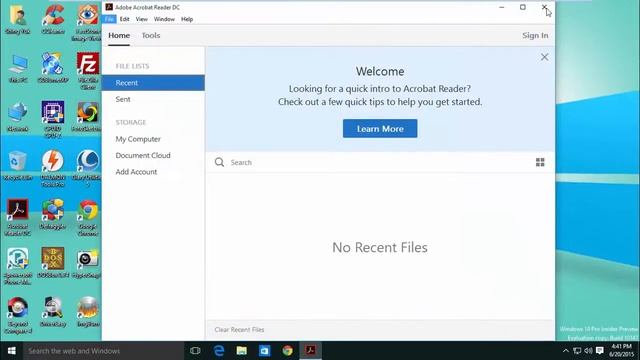The height and width of the screenshot is (360, 640).
Task: Click the Adobe Acrobat title bar logo
Action: 109,7
